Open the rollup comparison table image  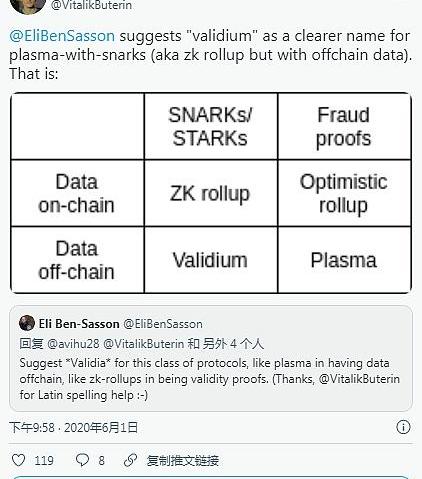tap(211, 193)
